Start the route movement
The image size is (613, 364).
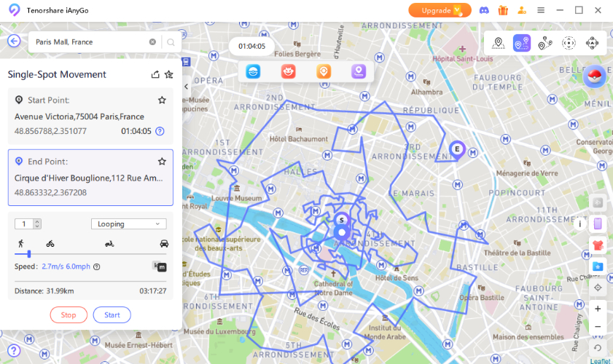(x=112, y=314)
